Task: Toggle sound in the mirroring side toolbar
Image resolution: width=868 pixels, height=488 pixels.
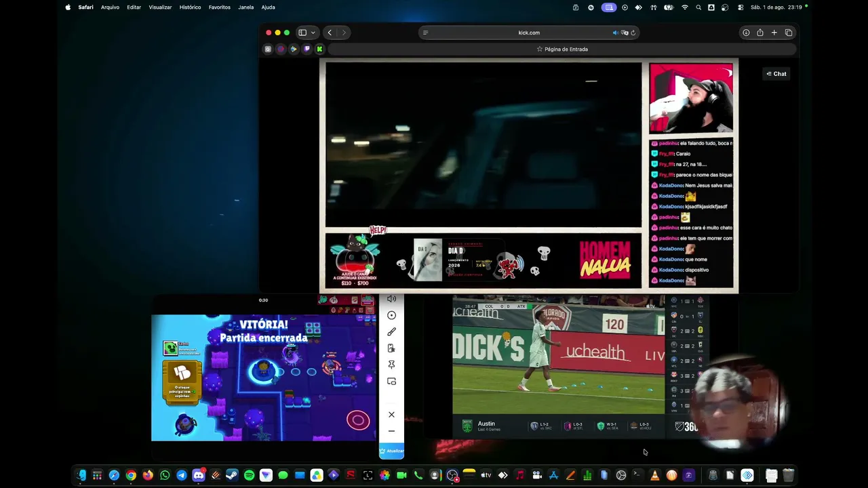Action: [x=391, y=299]
